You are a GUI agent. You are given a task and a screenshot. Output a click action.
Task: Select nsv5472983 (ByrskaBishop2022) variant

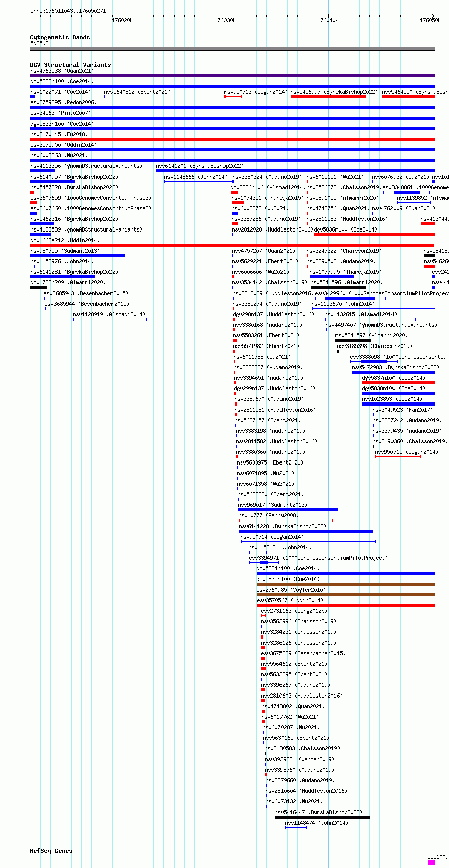coord(395,367)
